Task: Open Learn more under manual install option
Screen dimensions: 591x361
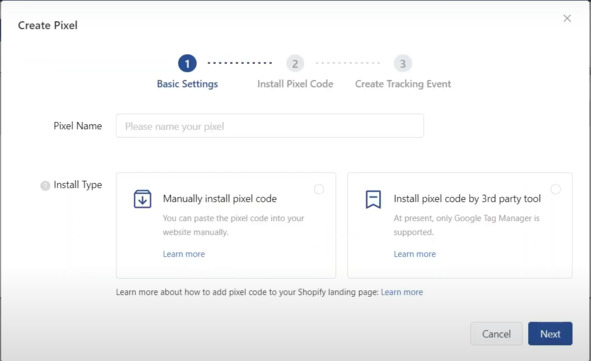Action: click(x=184, y=254)
